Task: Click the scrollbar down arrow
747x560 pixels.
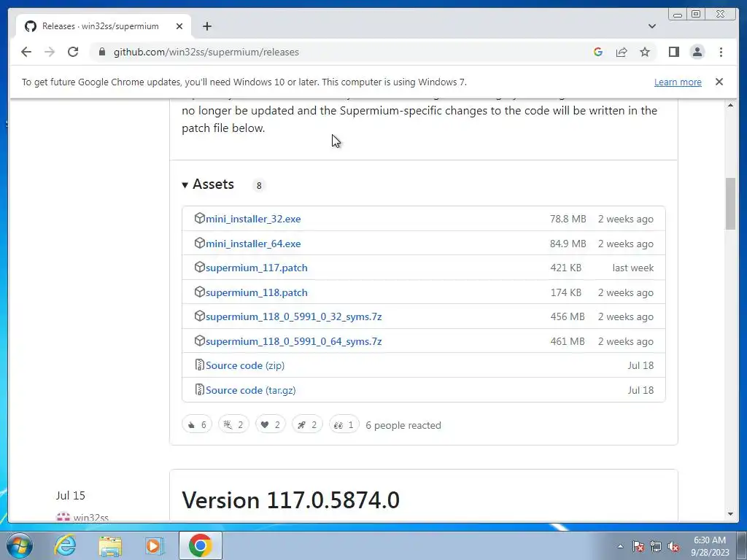Action: [x=730, y=514]
